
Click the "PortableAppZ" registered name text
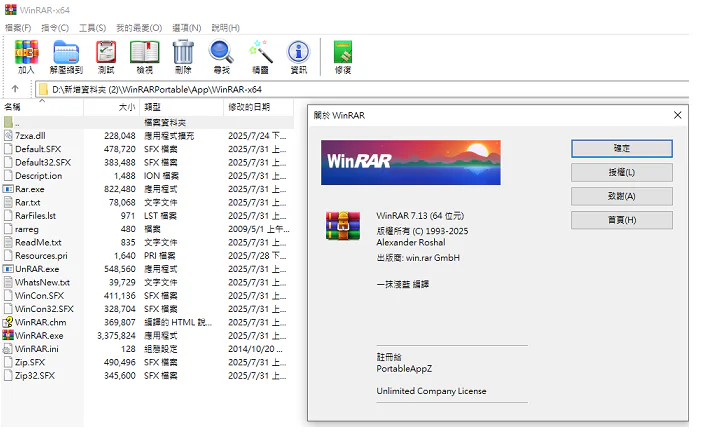[x=404, y=369]
